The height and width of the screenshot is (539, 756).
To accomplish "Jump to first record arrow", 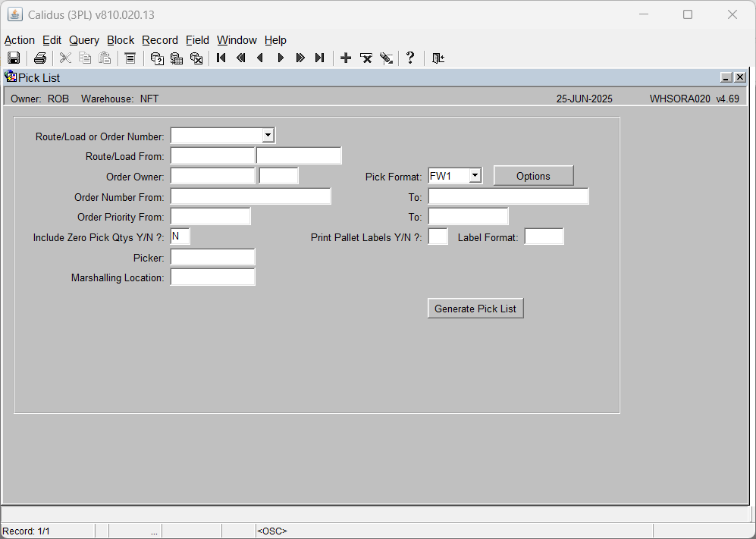I will [221, 58].
